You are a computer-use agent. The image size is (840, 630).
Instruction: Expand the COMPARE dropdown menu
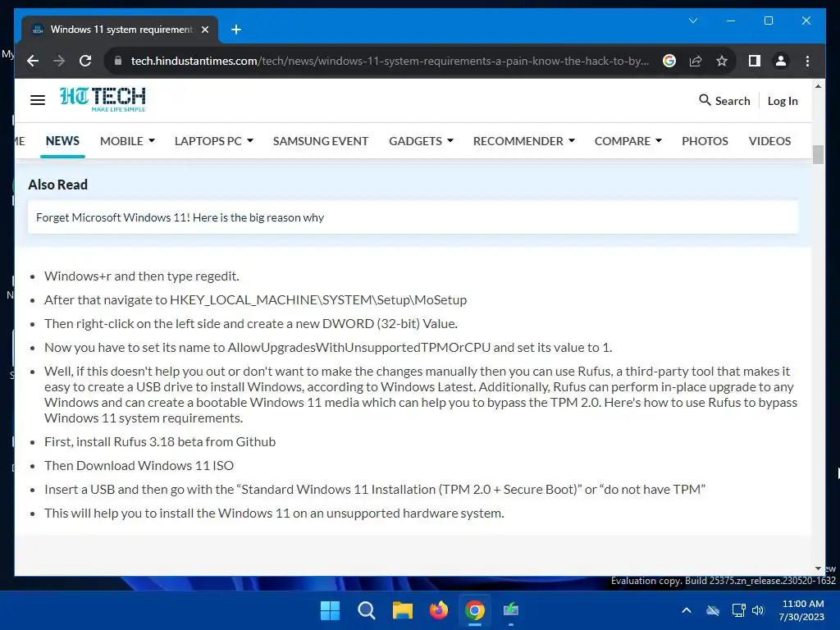point(628,141)
